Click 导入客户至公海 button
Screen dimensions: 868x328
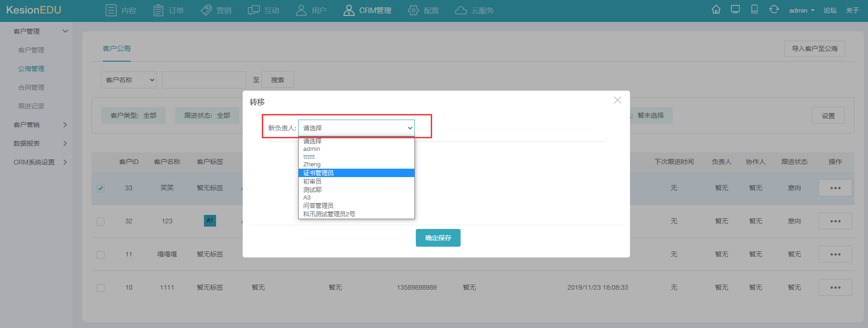[x=815, y=49]
